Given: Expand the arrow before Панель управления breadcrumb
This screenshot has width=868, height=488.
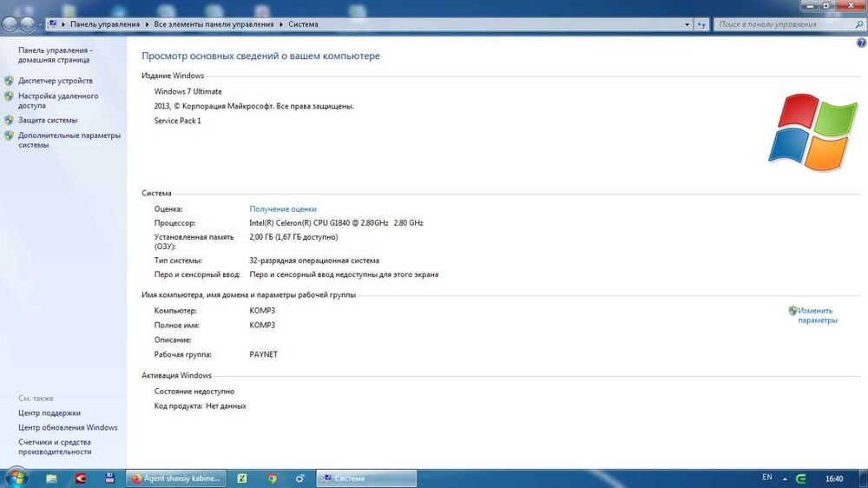Looking at the screenshot, I should pyautogui.click(x=63, y=24).
